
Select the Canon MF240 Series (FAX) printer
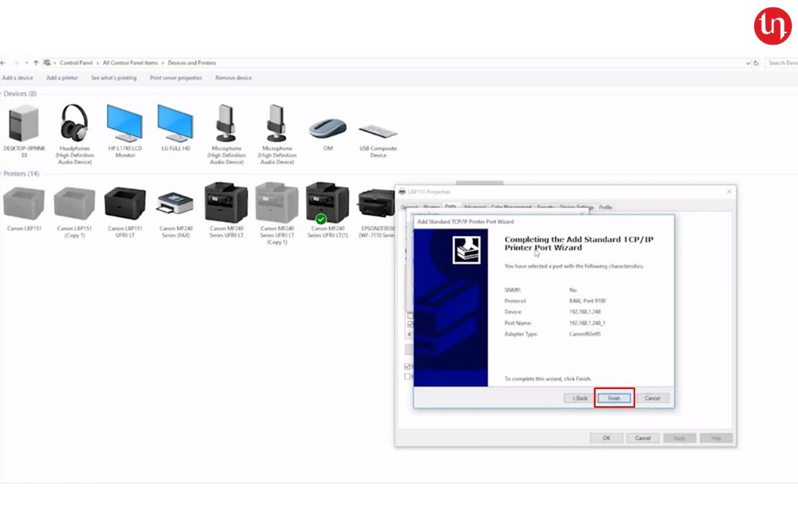tap(176, 203)
